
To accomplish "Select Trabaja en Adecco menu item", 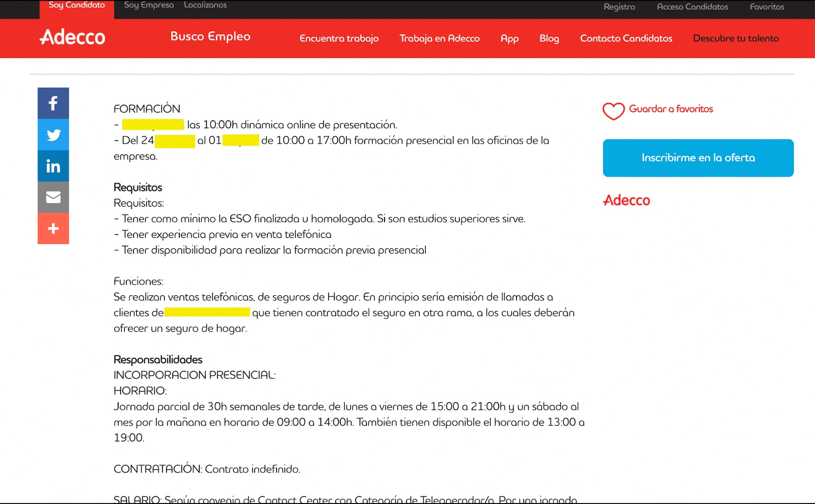I will (x=439, y=39).
